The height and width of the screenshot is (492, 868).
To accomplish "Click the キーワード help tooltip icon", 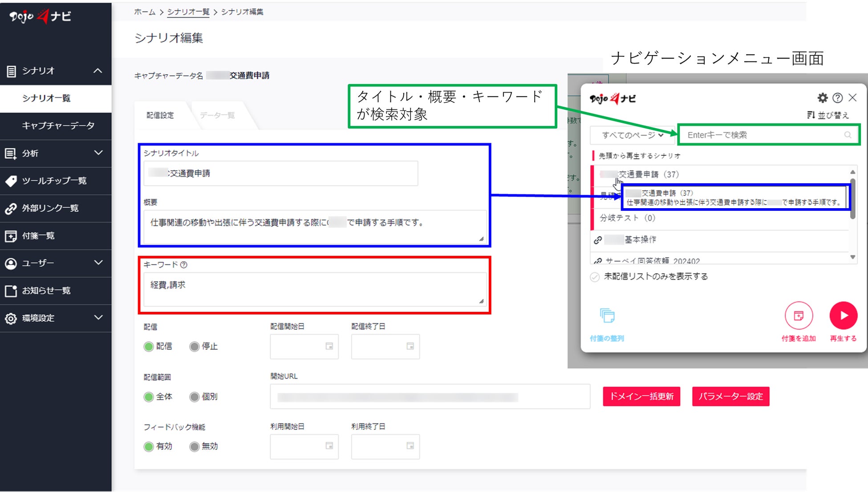I will [184, 265].
